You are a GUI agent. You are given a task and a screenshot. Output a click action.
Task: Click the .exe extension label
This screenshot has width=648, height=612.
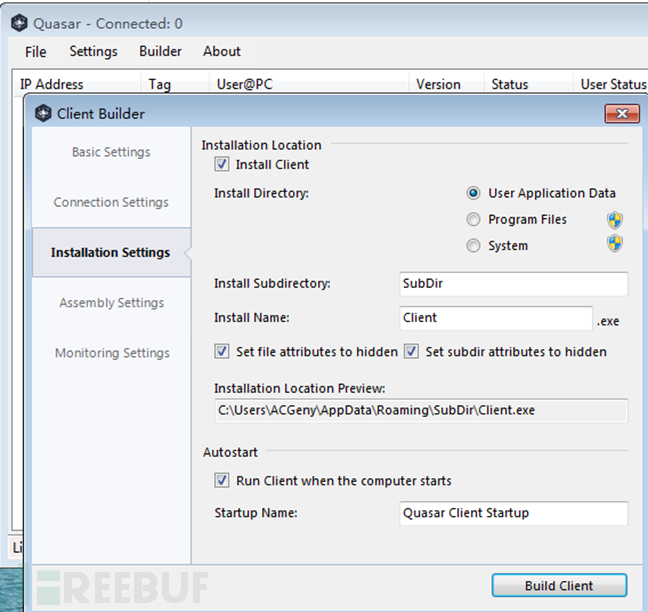[608, 321]
